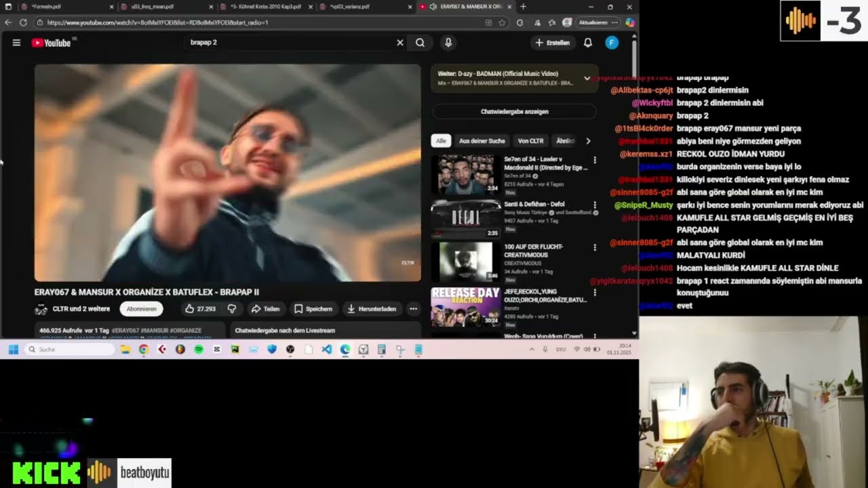Image resolution: width=868 pixels, height=488 pixels.
Task: Click 'Chatwiedergabe nach dem Livestream' text
Action: pyautogui.click(x=285, y=331)
